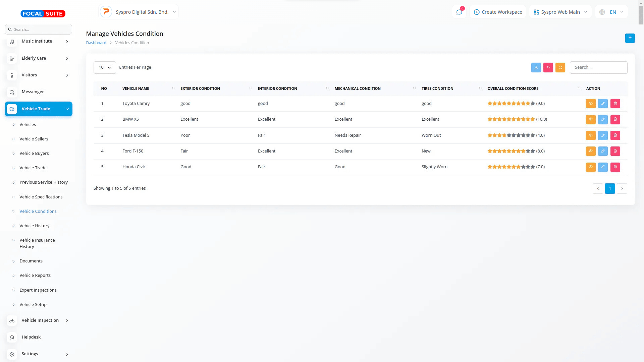Click the Toyota Camry star rating
644x362 pixels.
511,104
